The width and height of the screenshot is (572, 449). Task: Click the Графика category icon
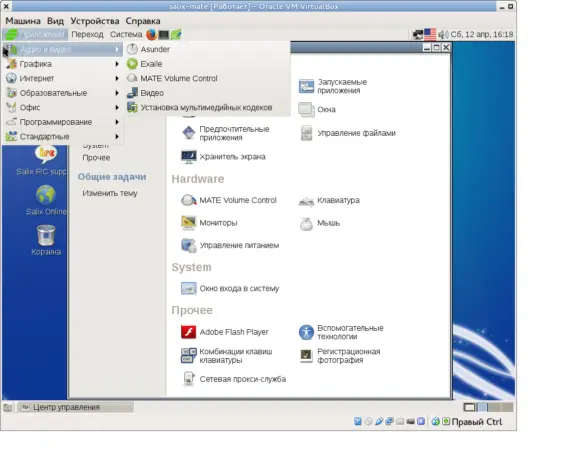[x=11, y=64]
